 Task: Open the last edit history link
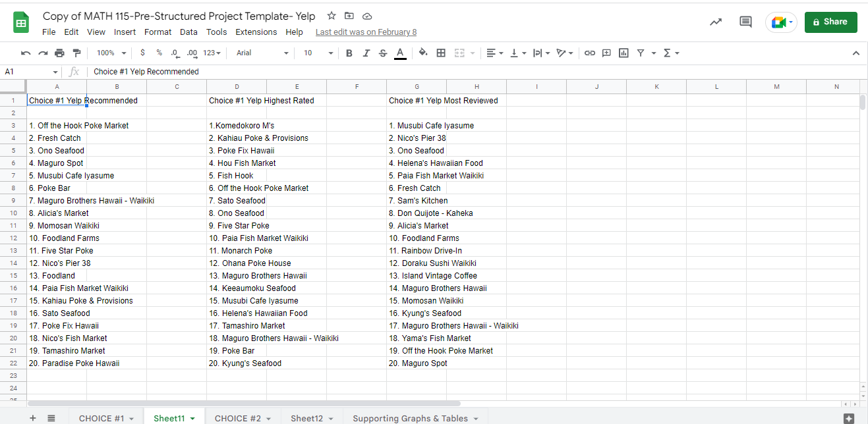(x=366, y=32)
